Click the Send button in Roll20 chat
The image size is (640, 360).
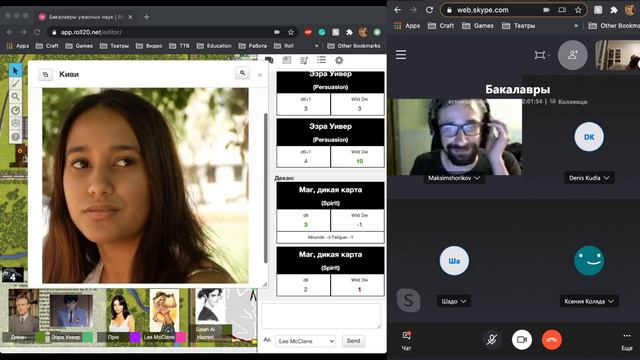click(353, 341)
